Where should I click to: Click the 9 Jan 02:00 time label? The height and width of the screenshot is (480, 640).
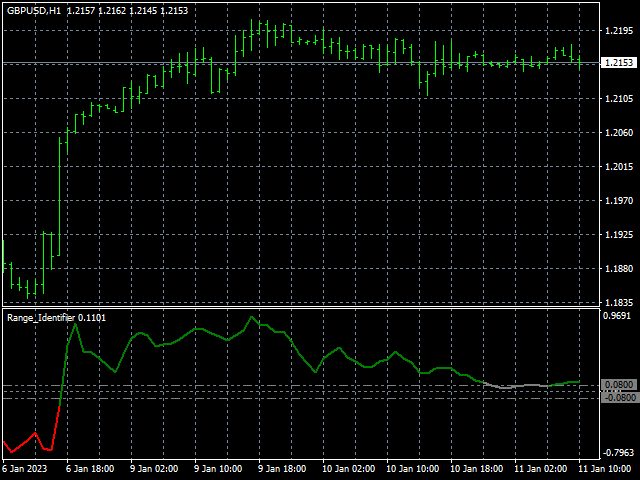coord(154,468)
